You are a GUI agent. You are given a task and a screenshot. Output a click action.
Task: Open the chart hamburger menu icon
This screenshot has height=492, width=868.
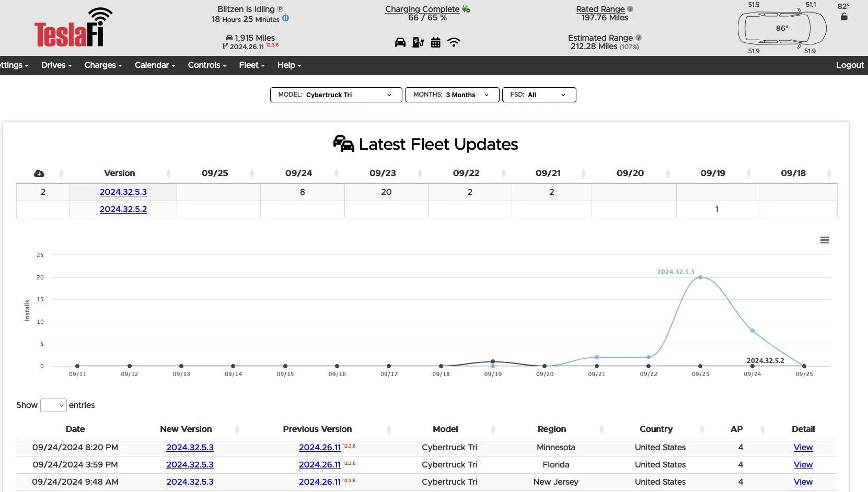click(x=825, y=240)
